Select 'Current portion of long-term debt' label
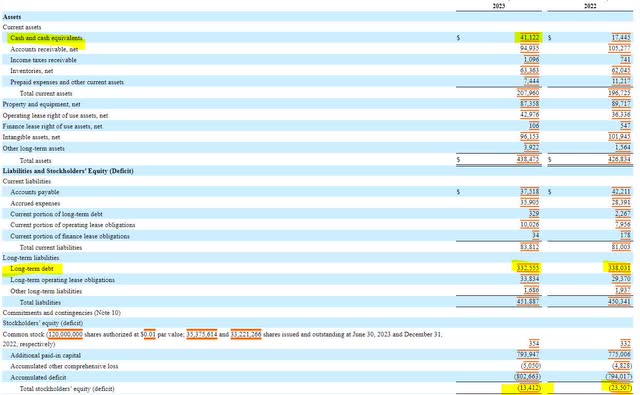 (56, 214)
